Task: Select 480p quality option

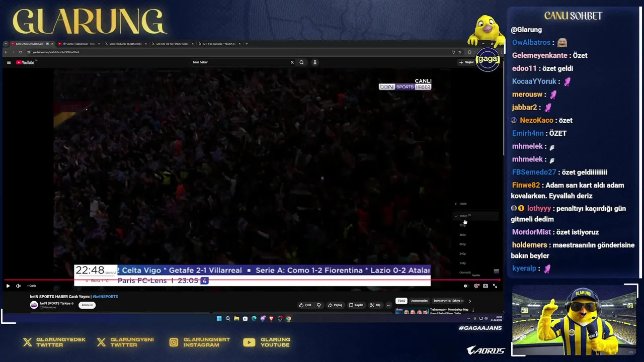Action: pos(476,235)
